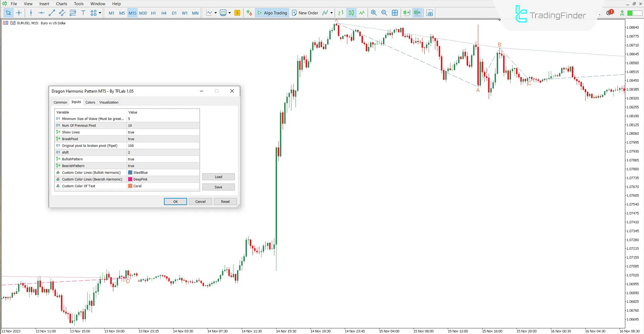Toggle the BearishPattern true value
This screenshot has height=334, width=644.
163,166
